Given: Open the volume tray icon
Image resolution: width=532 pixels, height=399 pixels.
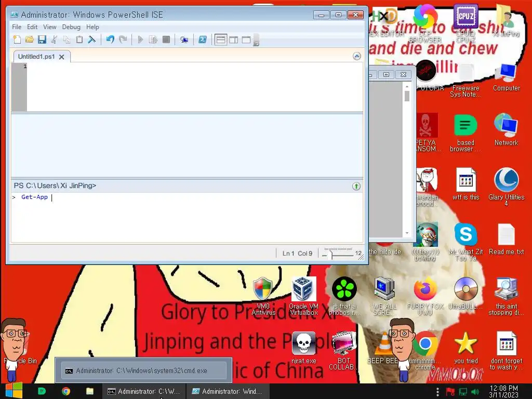Looking at the screenshot, I should (475, 392).
